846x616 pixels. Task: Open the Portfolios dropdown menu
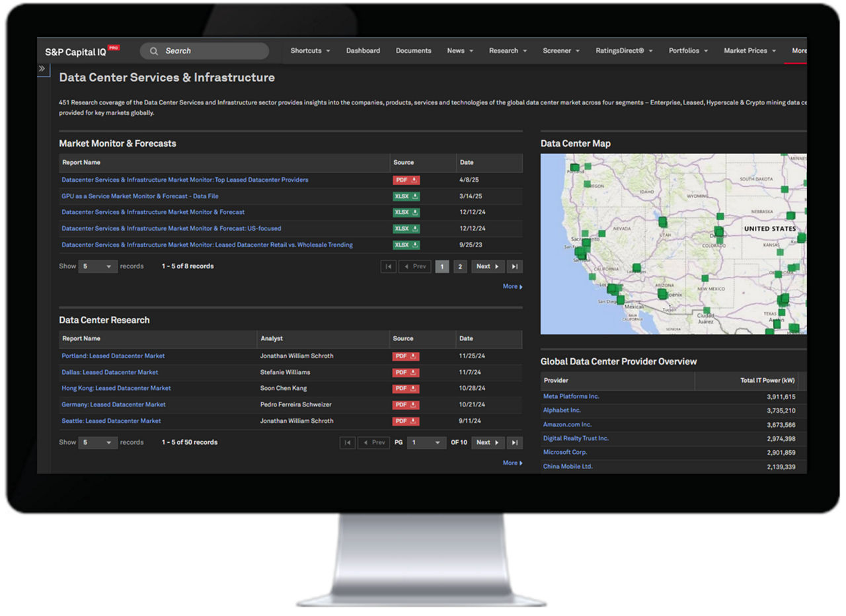688,51
